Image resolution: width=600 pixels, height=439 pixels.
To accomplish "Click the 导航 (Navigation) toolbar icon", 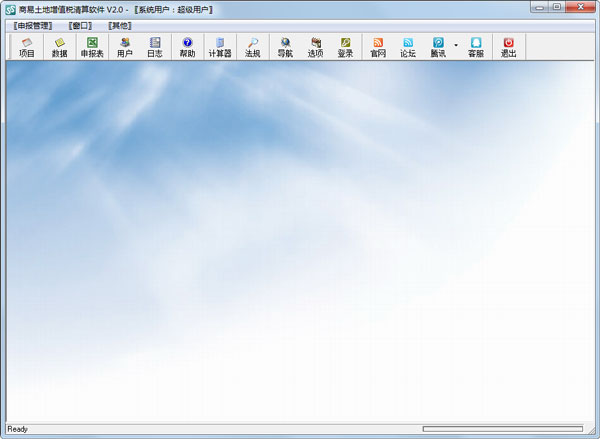I will (285, 47).
